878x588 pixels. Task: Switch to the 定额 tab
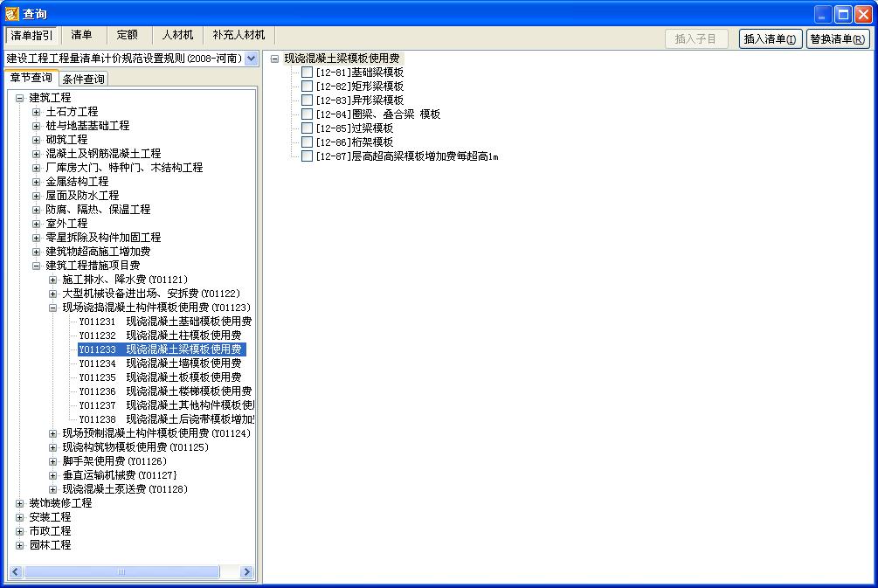pos(128,35)
